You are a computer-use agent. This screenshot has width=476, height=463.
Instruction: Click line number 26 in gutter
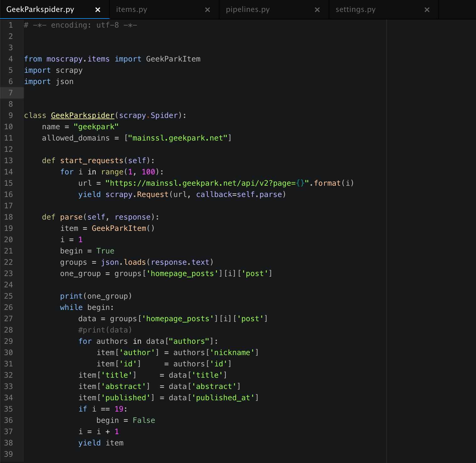coord(8,307)
